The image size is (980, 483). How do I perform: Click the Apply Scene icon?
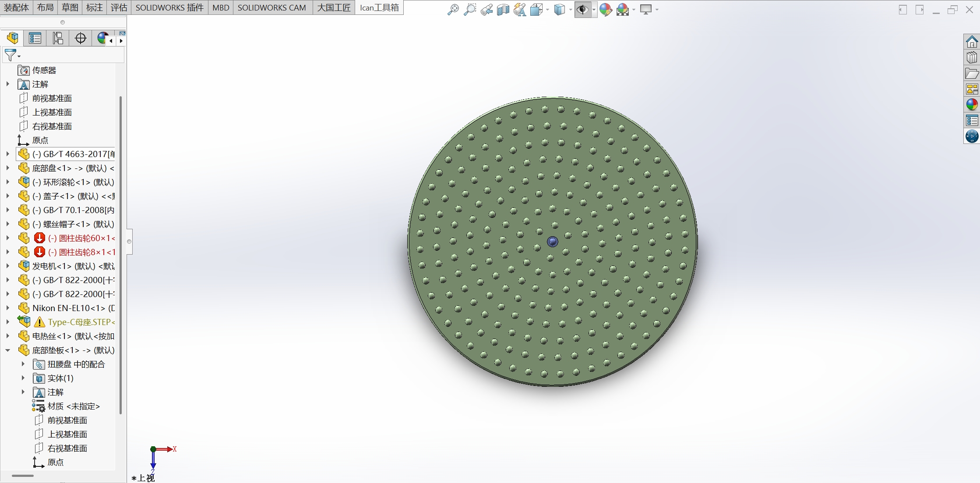[x=623, y=9]
